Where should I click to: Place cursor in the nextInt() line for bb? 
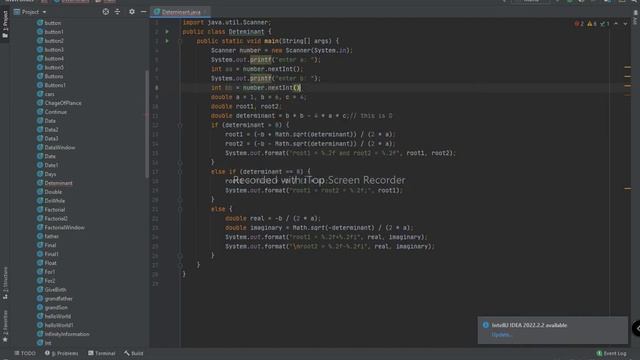[256, 88]
